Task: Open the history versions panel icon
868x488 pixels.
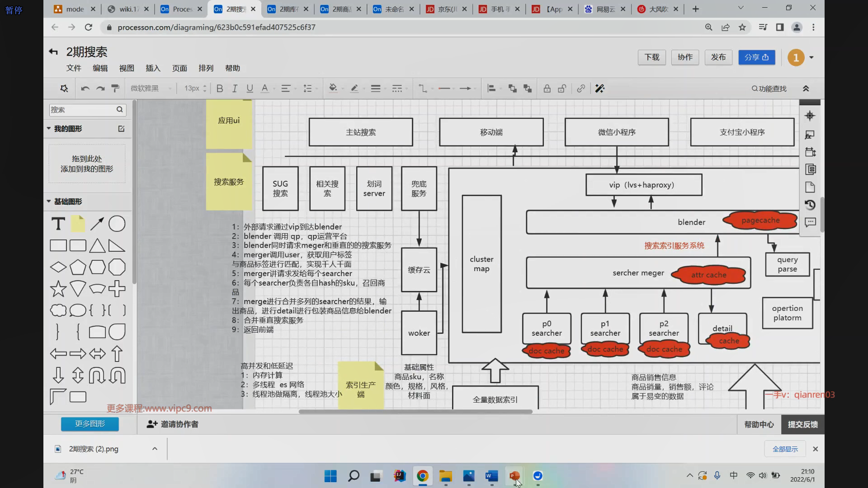Action: pyautogui.click(x=810, y=205)
